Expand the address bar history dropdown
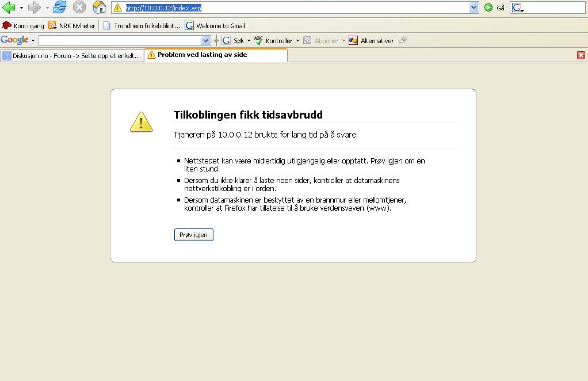The height and width of the screenshot is (381, 588). [474, 7]
